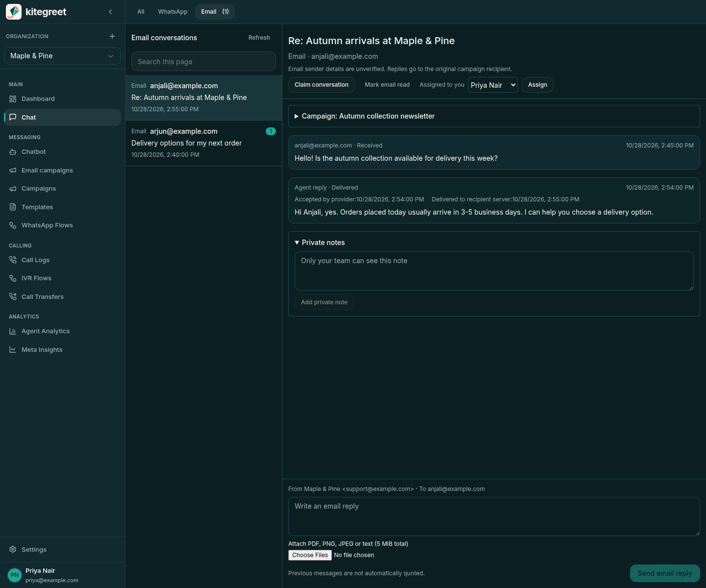Open Meta Insights page
Screen dimensions: 706x588
(62, 349)
